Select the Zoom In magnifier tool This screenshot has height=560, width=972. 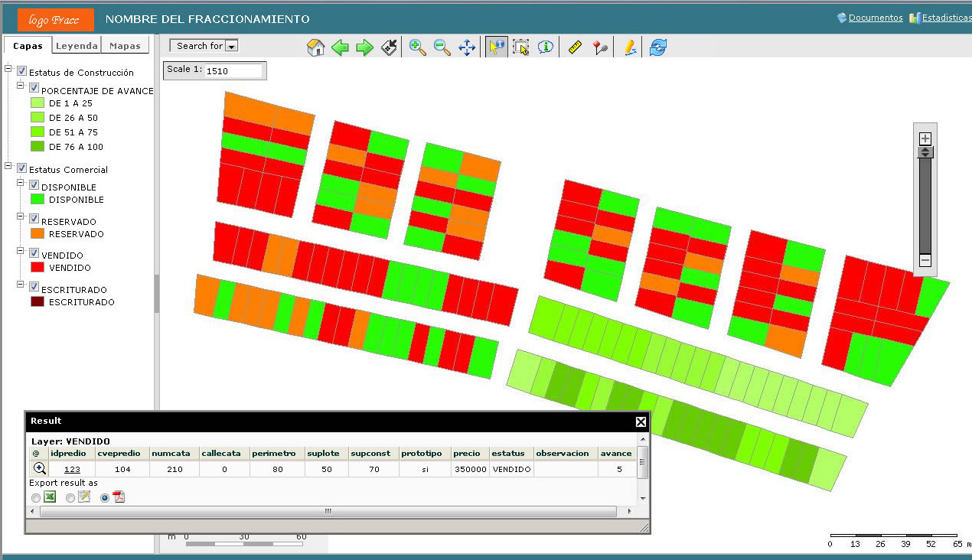point(417,47)
